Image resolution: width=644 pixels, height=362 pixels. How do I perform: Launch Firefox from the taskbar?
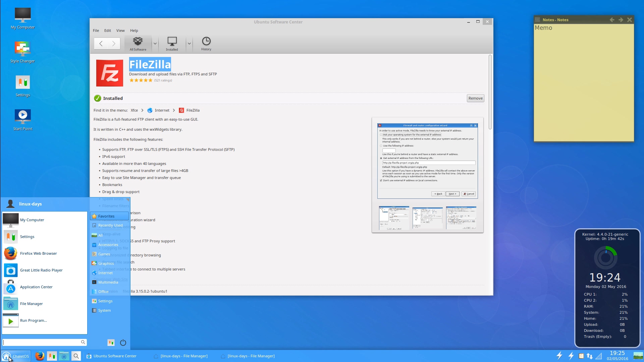(40, 356)
